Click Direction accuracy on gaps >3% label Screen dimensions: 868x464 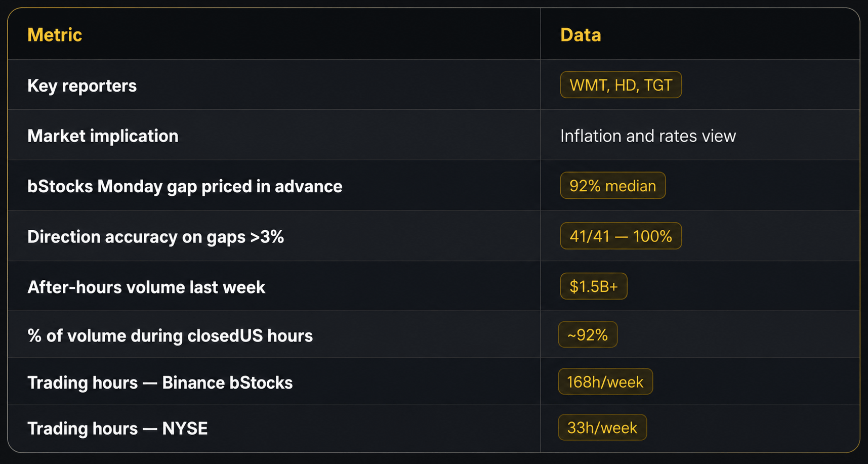click(155, 237)
